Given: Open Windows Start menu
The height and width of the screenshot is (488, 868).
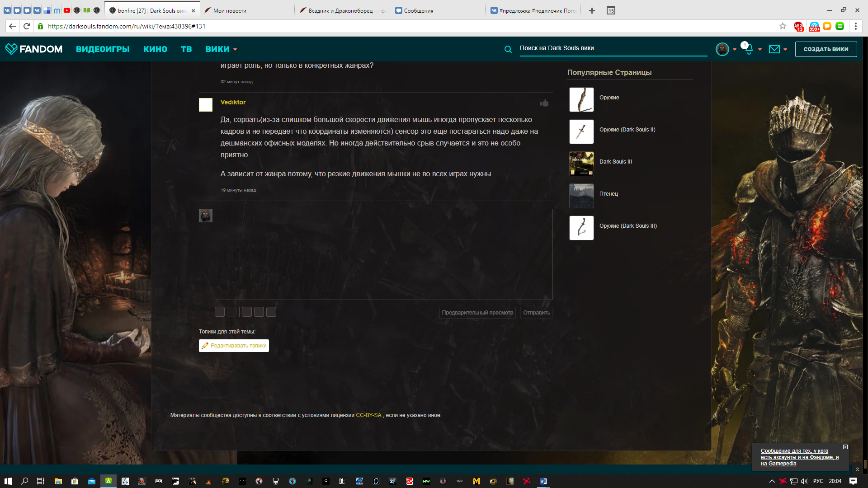Looking at the screenshot, I should click(x=8, y=481).
